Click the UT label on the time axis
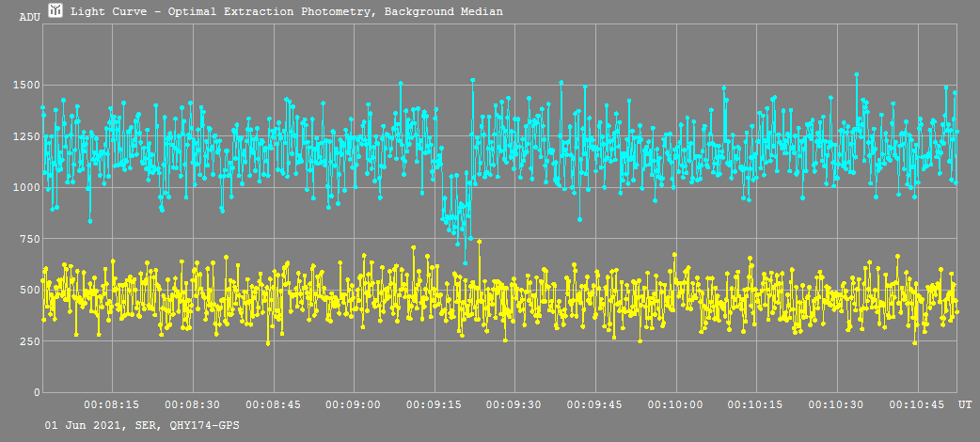The image size is (980, 442). point(965,404)
